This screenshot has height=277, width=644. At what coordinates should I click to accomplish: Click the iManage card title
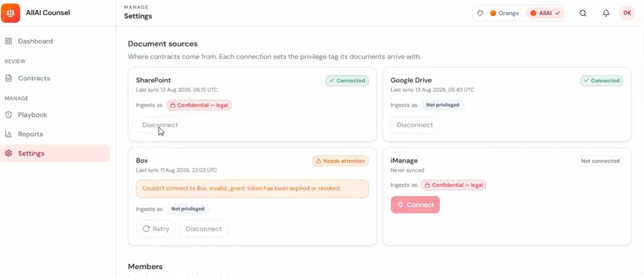coord(404,160)
